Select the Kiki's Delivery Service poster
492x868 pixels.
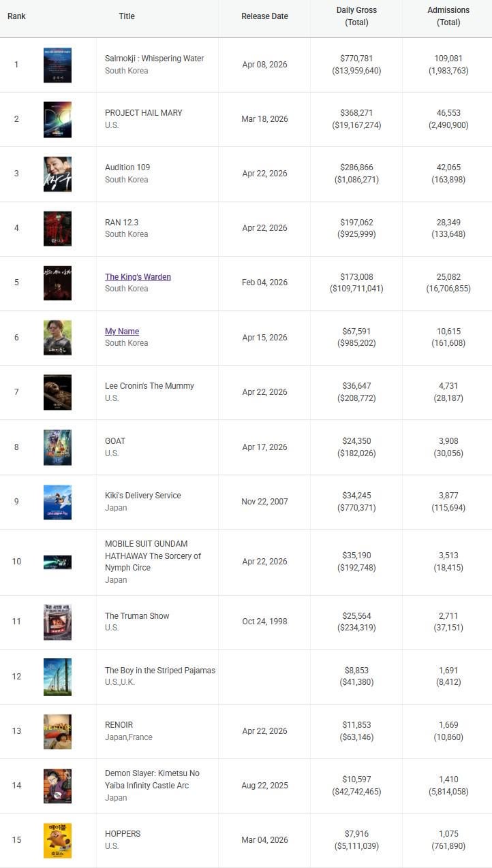point(57,502)
